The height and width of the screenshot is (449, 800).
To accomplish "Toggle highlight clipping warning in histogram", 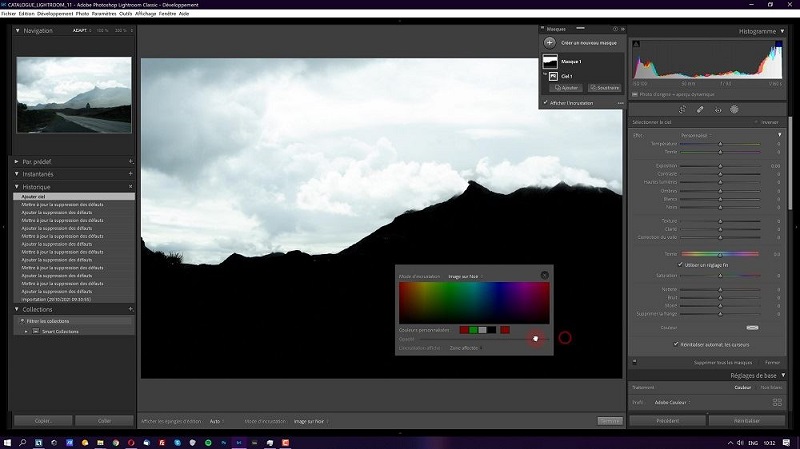I will 779,44.
